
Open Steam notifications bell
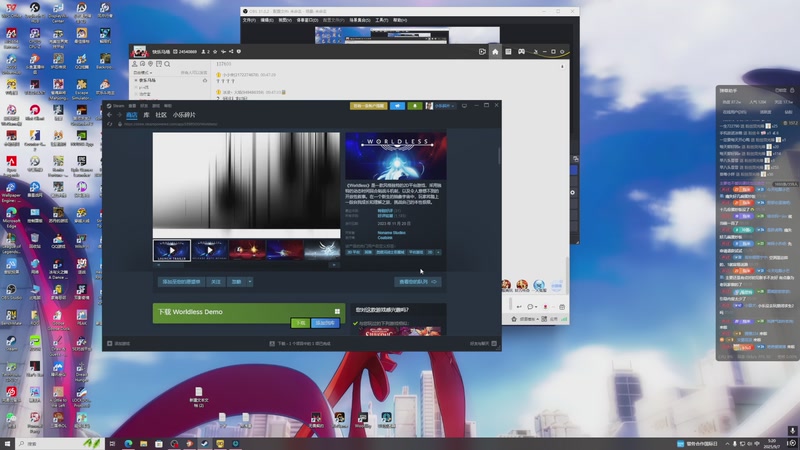(415, 106)
